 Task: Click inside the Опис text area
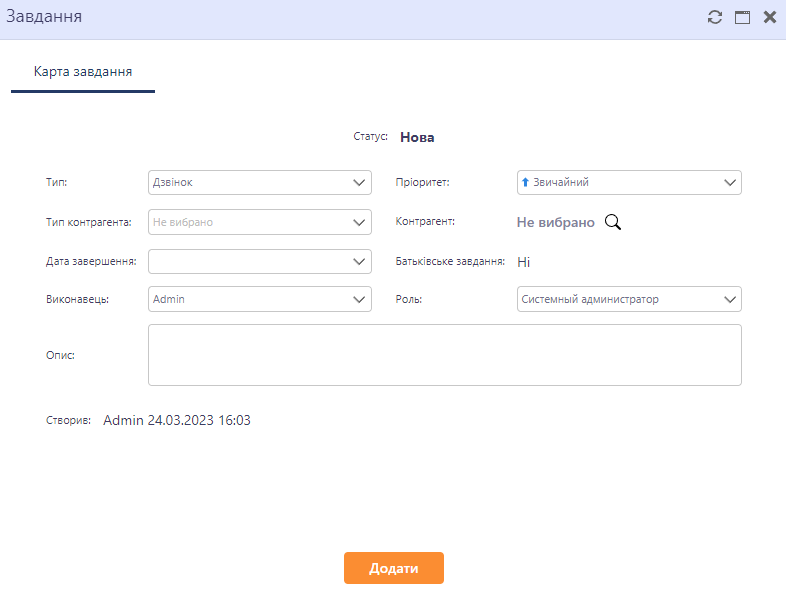click(x=444, y=355)
